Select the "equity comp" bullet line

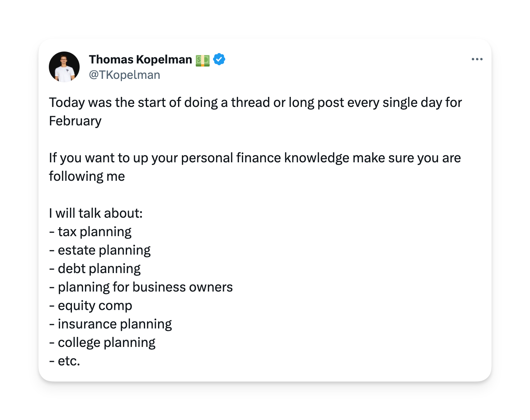pyautogui.click(x=91, y=306)
